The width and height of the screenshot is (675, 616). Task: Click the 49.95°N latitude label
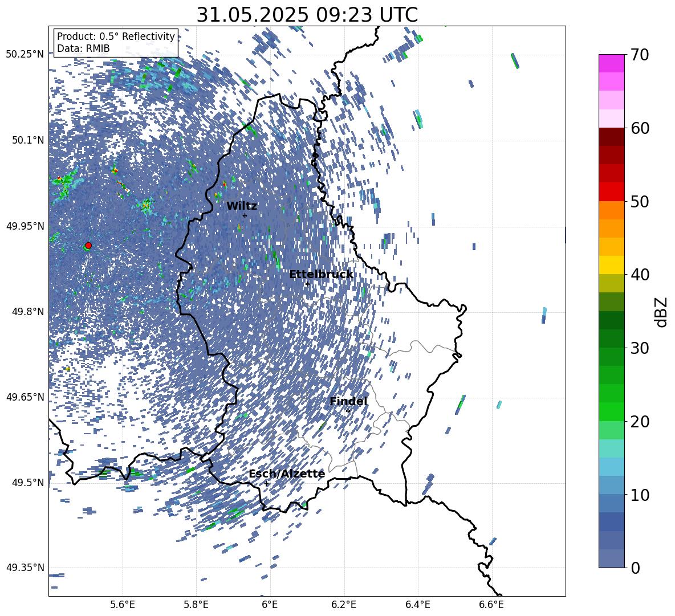click(25, 226)
